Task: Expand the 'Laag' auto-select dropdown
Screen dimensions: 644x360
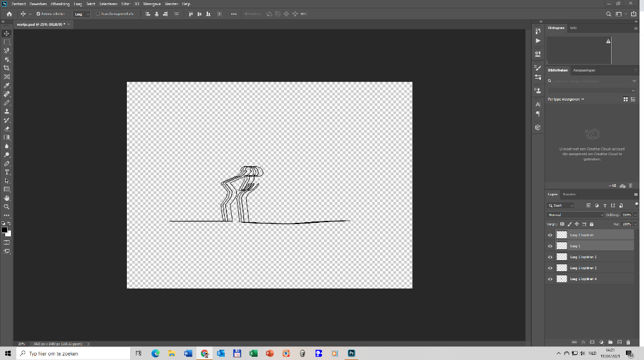Action: pyautogui.click(x=82, y=14)
